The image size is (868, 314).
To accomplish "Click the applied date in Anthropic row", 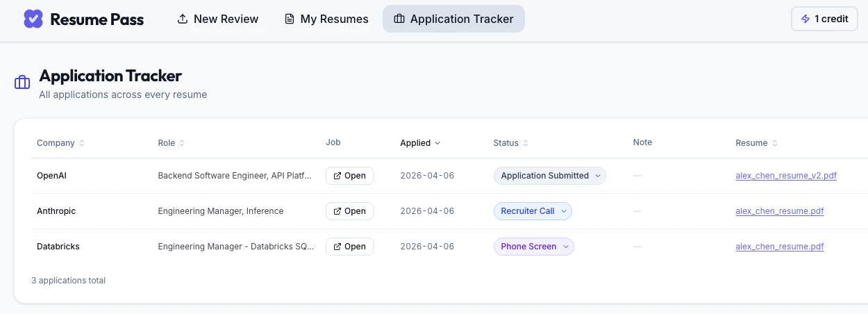I will pos(427,211).
